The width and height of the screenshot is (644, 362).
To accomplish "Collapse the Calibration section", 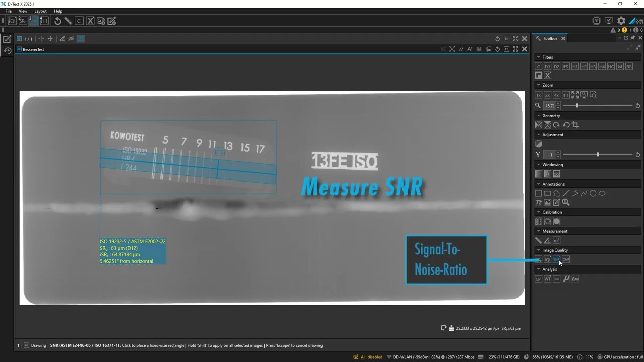I will [538, 212].
